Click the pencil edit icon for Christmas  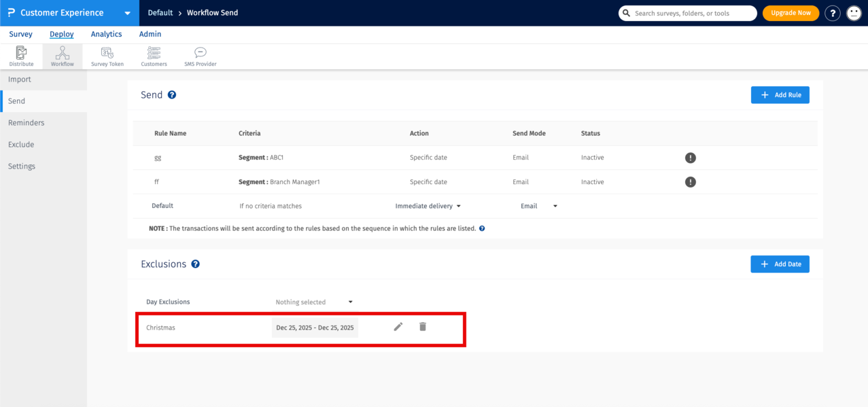(398, 327)
